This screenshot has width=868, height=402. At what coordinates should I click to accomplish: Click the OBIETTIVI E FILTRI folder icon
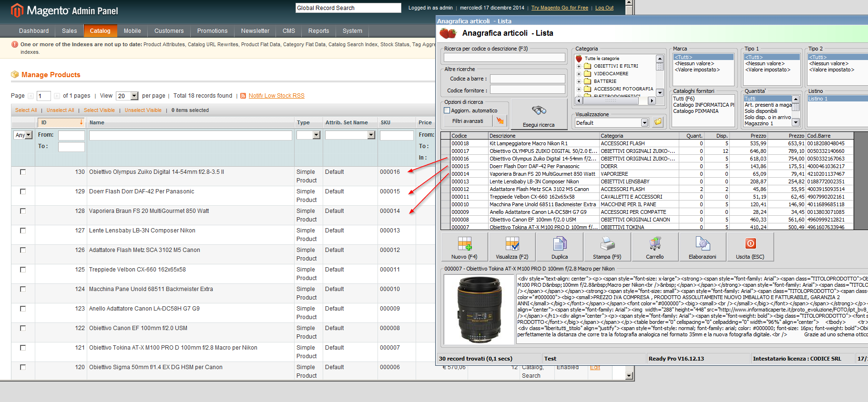click(588, 66)
